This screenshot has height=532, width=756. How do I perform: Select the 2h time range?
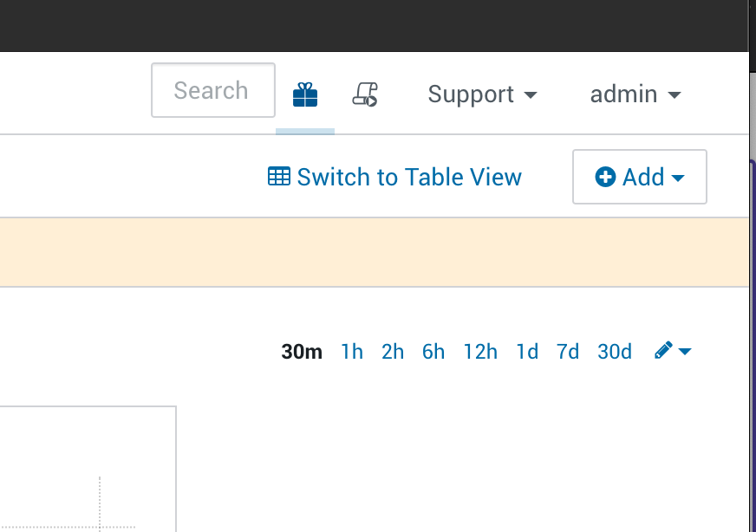tap(392, 351)
